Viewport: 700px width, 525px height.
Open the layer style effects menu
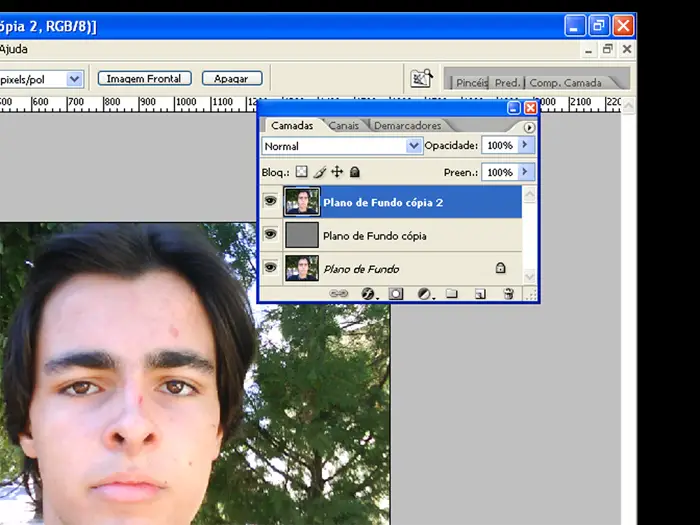click(x=367, y=294)
